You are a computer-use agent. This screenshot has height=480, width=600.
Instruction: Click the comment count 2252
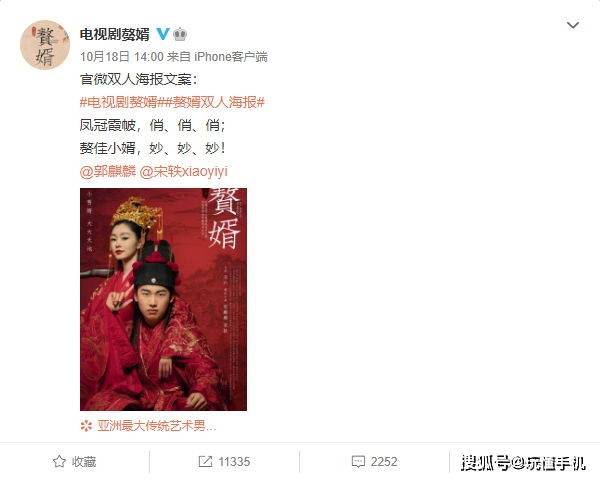[x=384, y=462]
